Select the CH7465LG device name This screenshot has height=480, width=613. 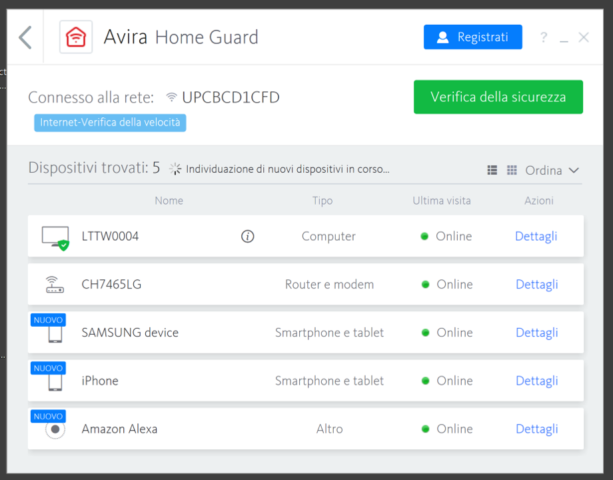(111, 284)
